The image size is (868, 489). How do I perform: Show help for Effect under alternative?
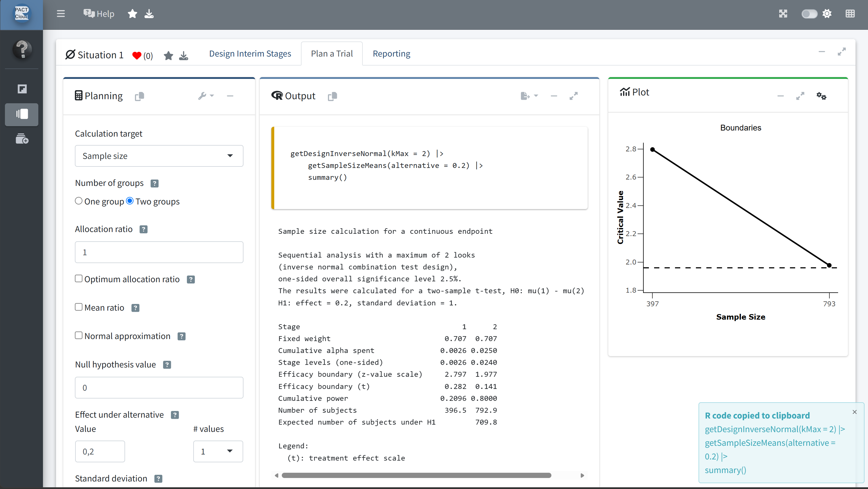coord(175,415)
